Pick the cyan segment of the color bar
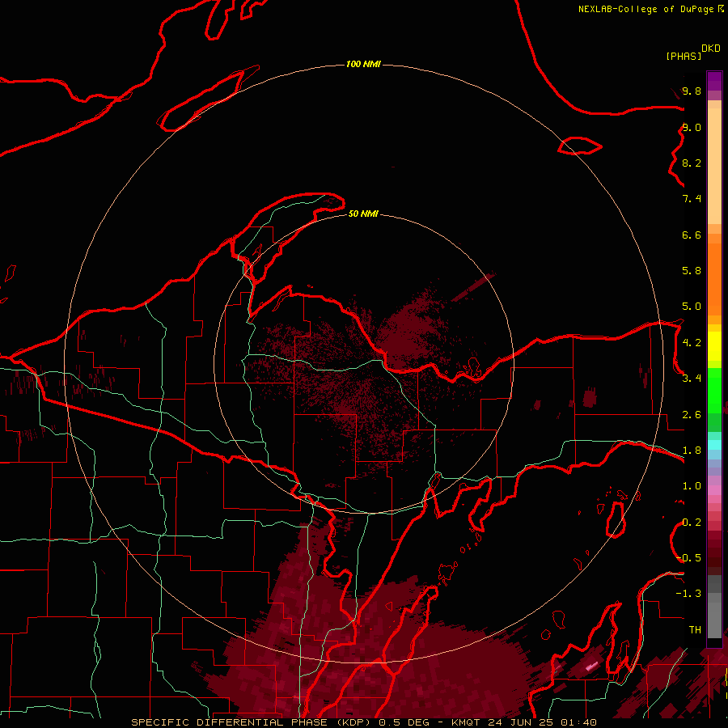This screenshot has width=728, height=728. (x=714, y=445)
